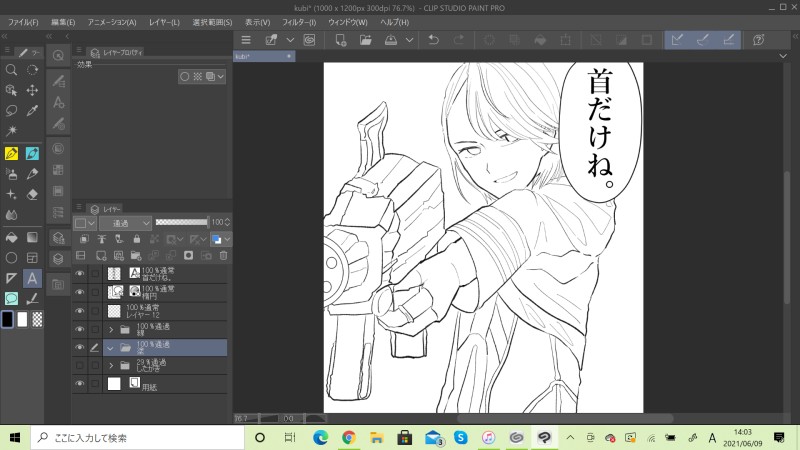
Task: Select the Auto Select magic wand tool
Action: [11, 132]
